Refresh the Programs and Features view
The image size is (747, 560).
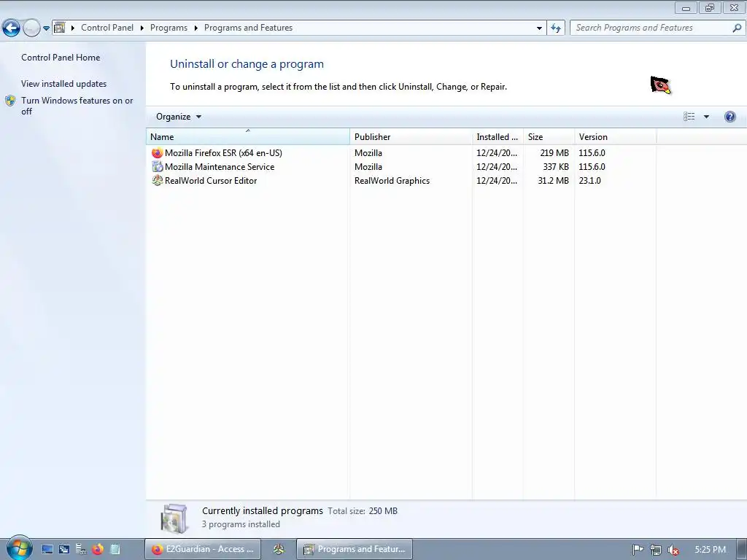click(x=555, y=28)
